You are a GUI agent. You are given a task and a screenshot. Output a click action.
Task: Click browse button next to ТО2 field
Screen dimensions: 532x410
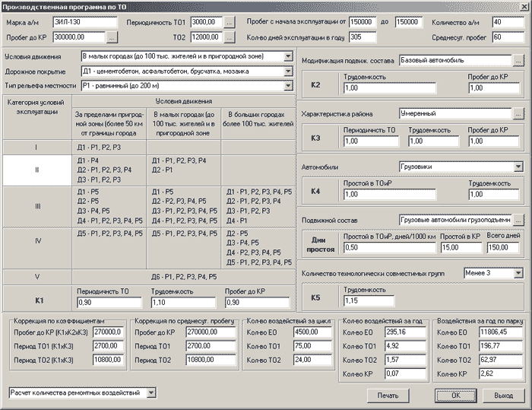click(x=230, y=37)
